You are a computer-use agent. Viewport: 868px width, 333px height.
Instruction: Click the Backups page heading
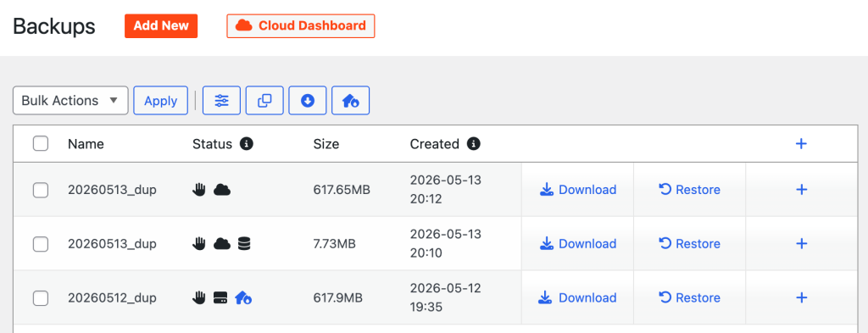(54, 26)
